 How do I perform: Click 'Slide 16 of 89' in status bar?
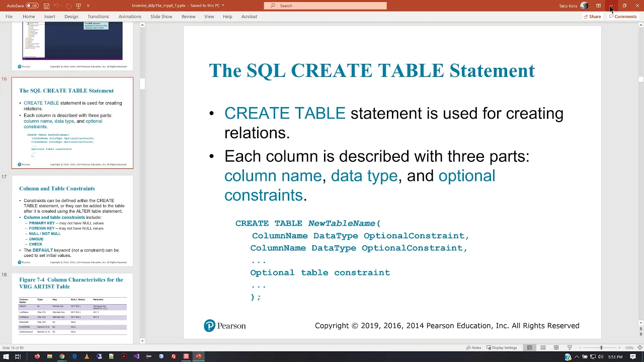(13, 348)
